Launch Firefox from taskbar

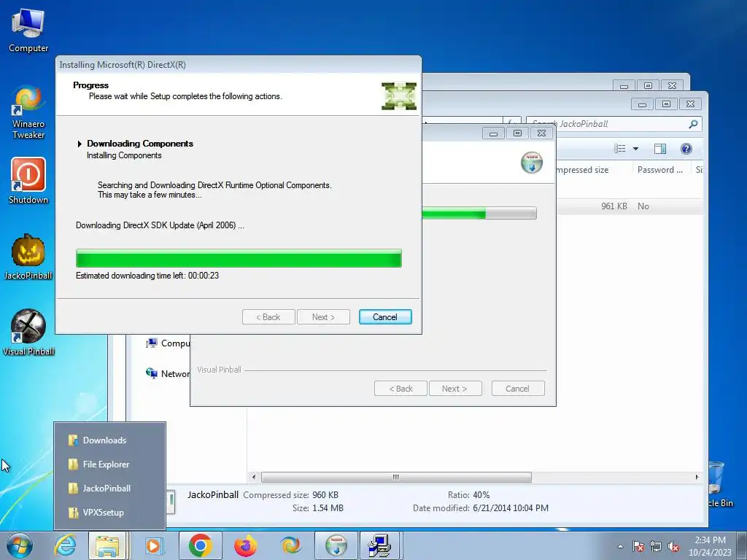coord(245,545)
